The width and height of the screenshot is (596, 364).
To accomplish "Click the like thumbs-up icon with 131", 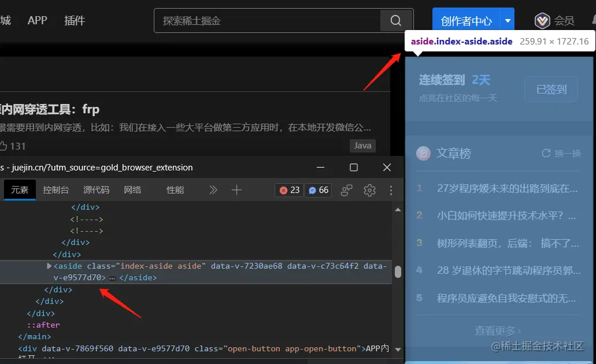I will click(3, 146).
